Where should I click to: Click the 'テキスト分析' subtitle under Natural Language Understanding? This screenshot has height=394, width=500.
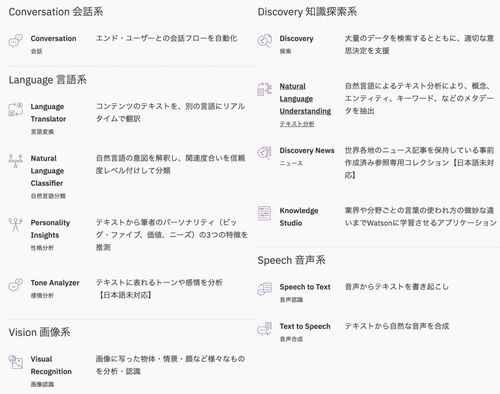tap(297, 124)
